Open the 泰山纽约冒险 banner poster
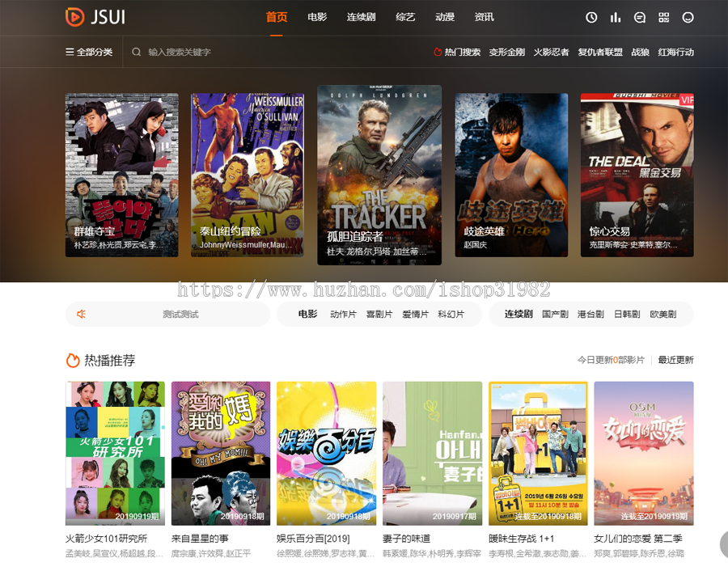Image resolution: width=728 pixels, height=575 pixels. 248,175
